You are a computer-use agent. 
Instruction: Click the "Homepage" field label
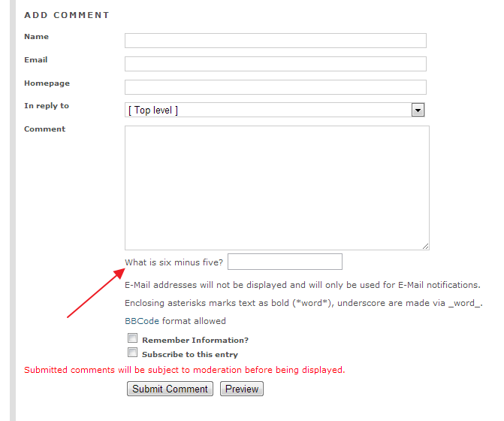coord(47,83)
